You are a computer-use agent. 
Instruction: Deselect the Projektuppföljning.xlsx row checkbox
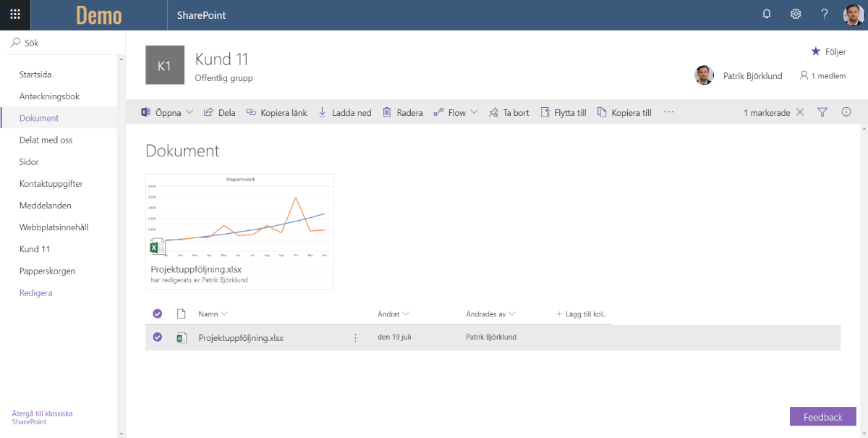click(158, 337)
